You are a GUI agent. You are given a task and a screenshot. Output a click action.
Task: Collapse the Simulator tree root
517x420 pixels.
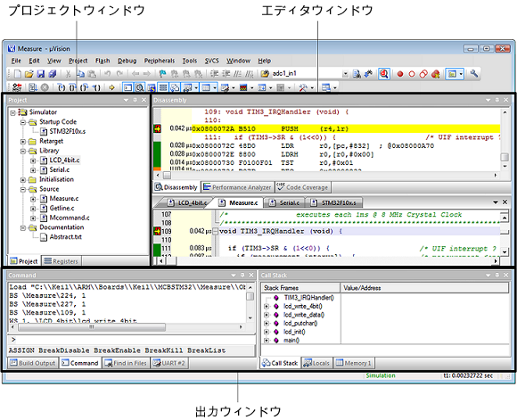pos(12,113)
